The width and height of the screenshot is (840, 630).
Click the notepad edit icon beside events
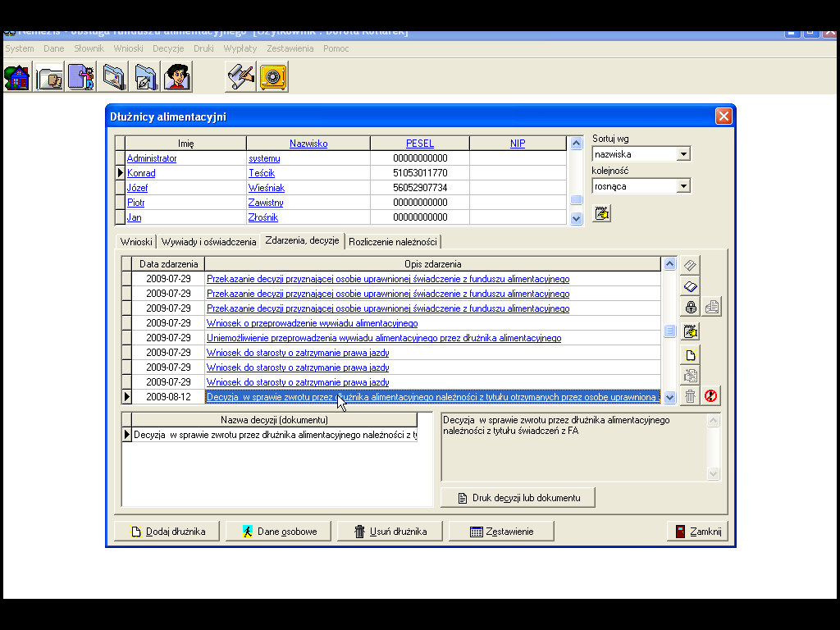[x=690, y=331]
